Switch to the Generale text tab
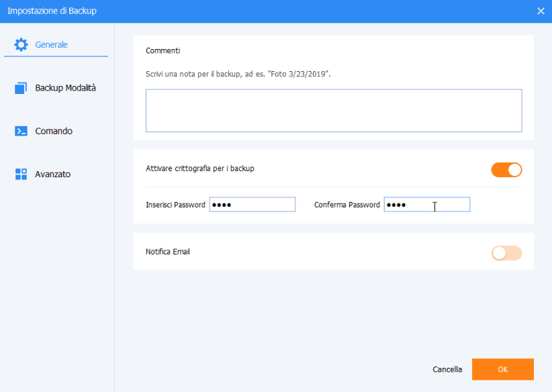Image resolution: width=552 pixels, height=392 pixels. [51, 45]
